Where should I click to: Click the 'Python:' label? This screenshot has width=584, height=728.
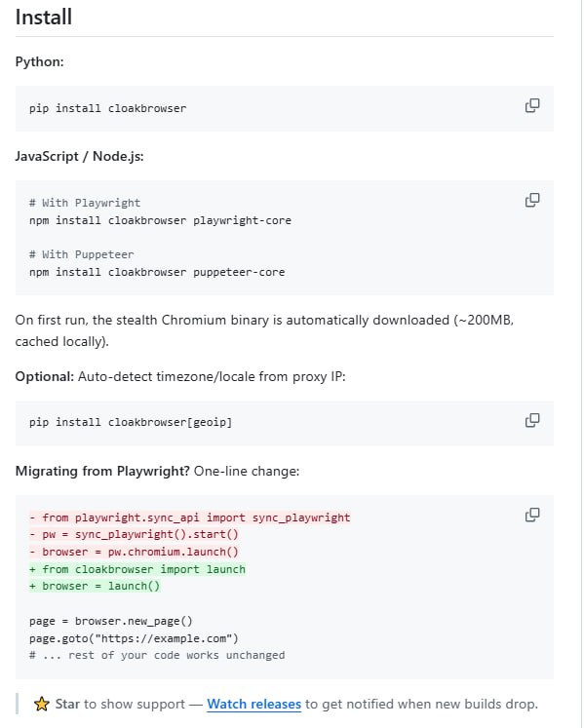[x=40, y=61]
